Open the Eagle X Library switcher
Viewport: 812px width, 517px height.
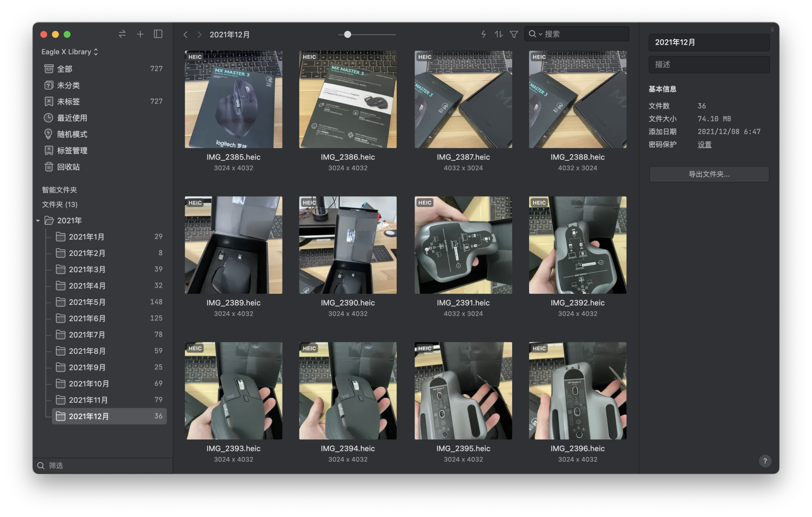pos(70,52)
